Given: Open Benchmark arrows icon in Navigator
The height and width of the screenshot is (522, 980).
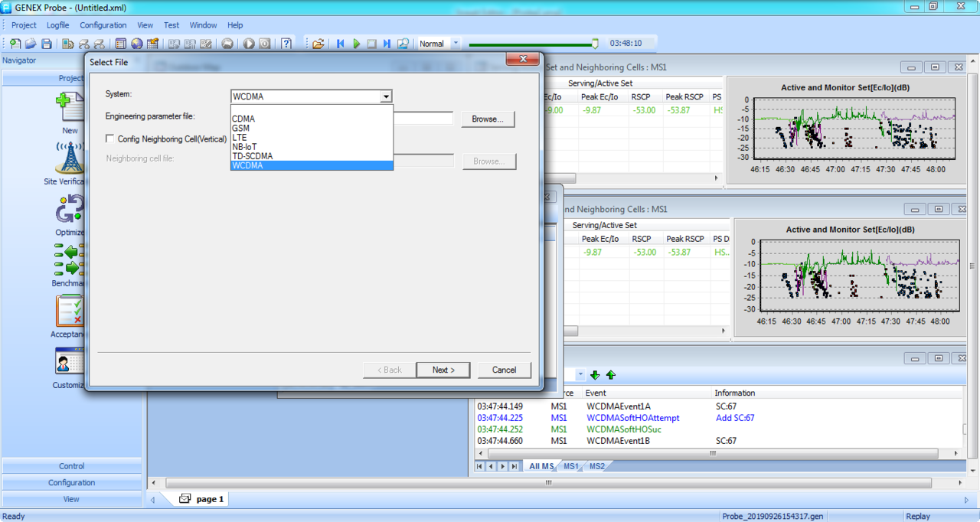Looking at the screenshot, I should [68, 260].
